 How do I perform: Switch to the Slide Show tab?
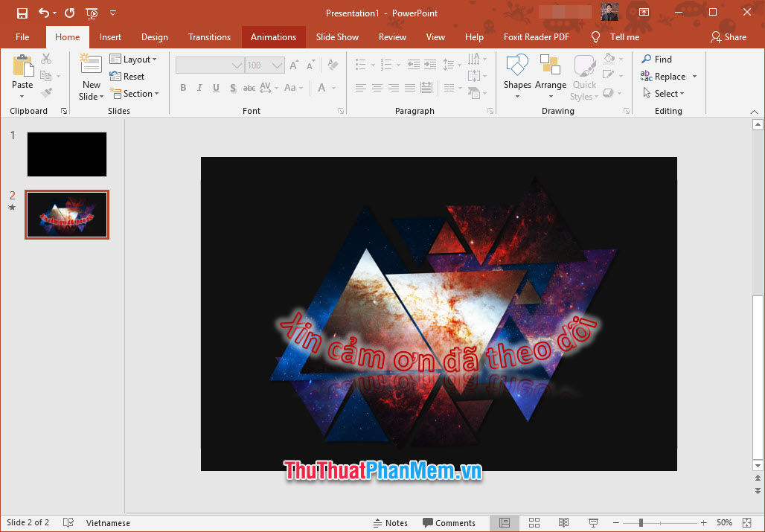tap(337, 36)
